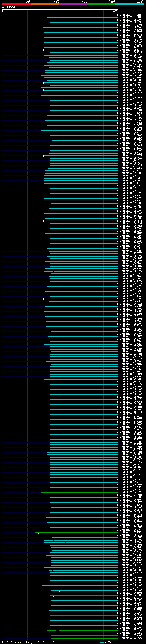146x644 pixels.
Task: Click the purple ~60% identity legend segment
Action: coord(73,4)
